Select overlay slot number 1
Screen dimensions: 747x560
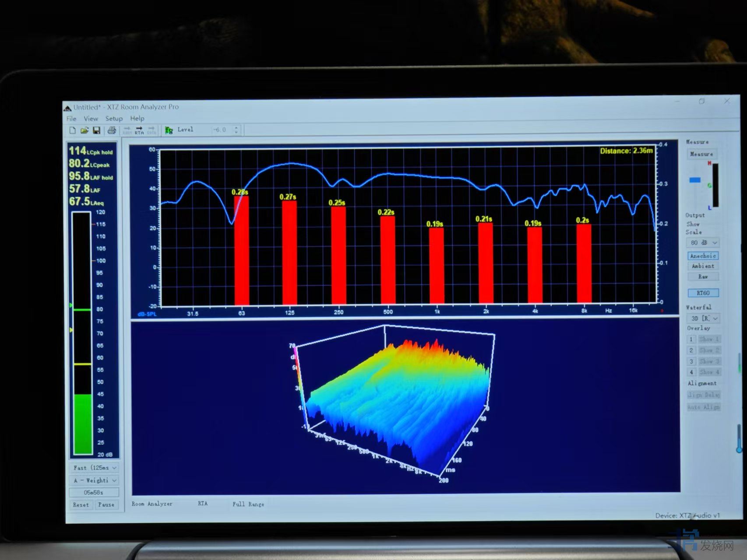[691, 339]
